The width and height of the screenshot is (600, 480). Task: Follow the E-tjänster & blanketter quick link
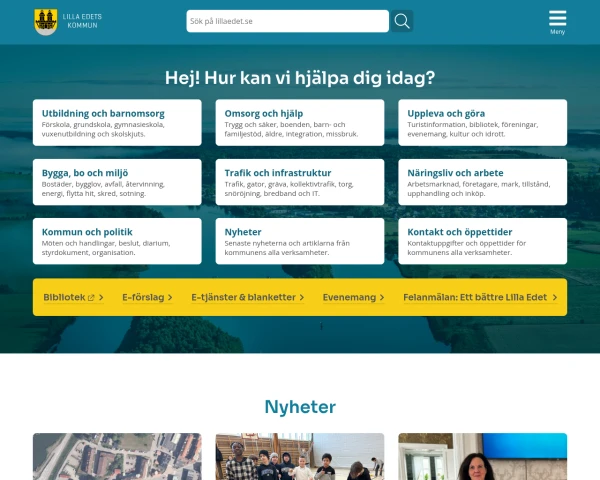pyautogui.click(x=248, y=297)
